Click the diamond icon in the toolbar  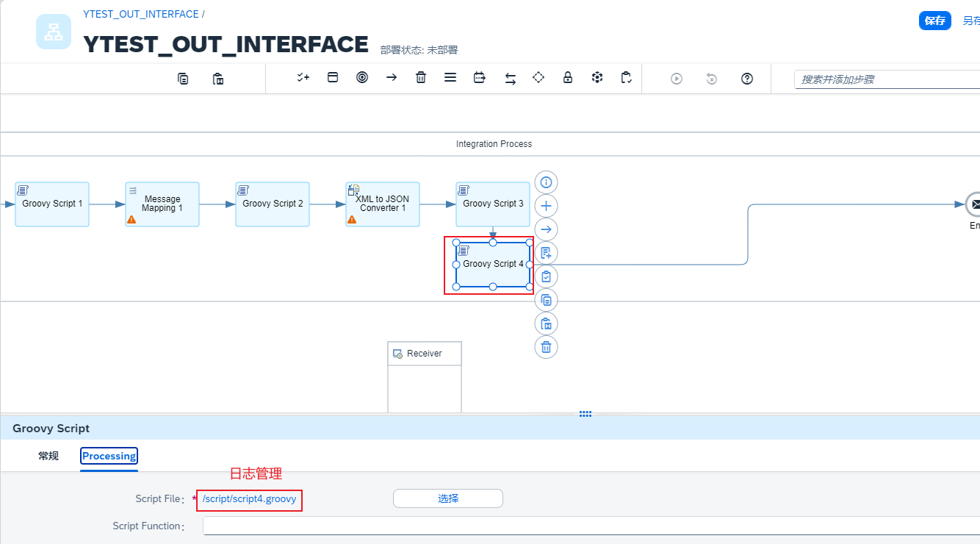[x=538, y=78]
